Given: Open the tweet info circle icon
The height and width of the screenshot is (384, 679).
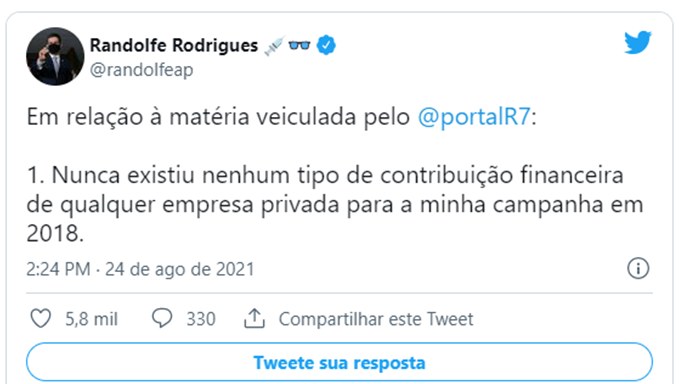Looking at the screenshot, I should pos(638,268).
